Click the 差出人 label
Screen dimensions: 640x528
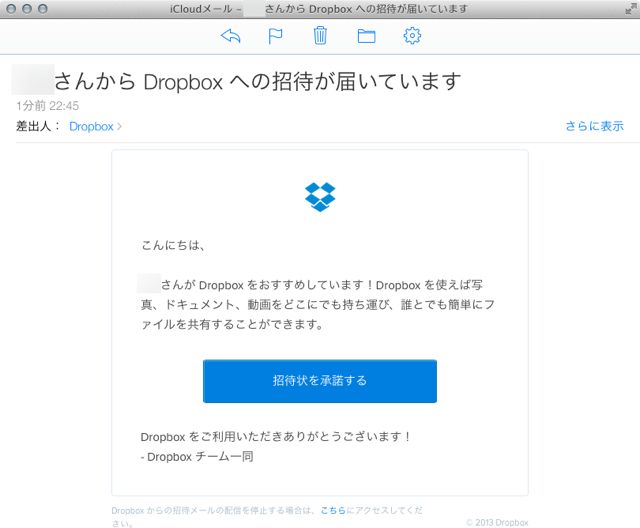38,126
